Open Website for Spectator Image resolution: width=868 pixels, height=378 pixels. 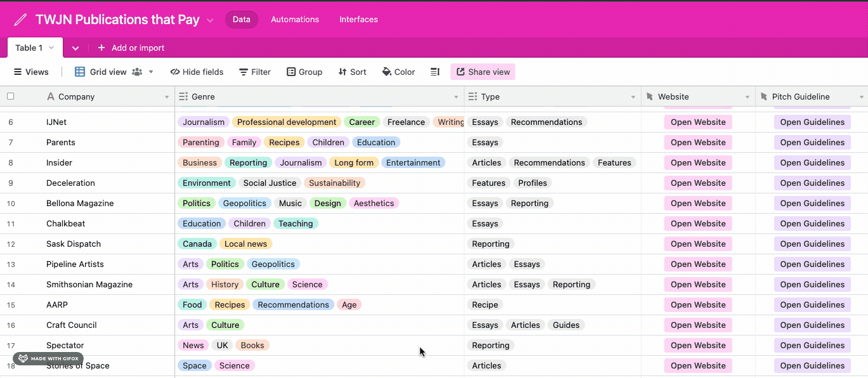click(698, 345)
